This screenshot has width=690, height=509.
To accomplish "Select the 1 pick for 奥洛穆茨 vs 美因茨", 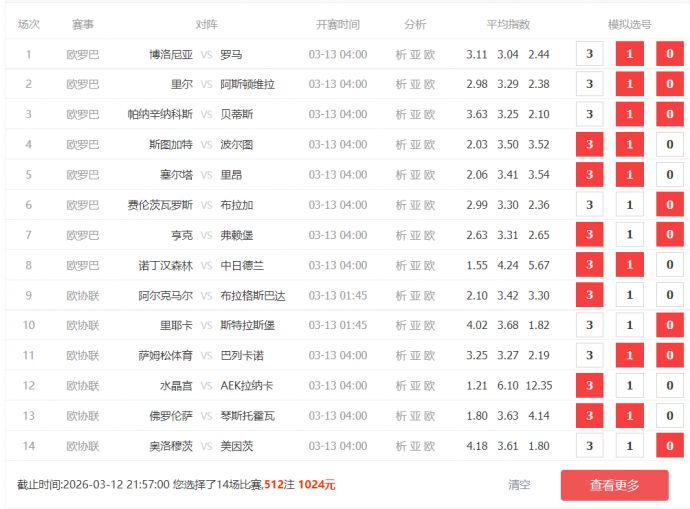I will point(629,445).
